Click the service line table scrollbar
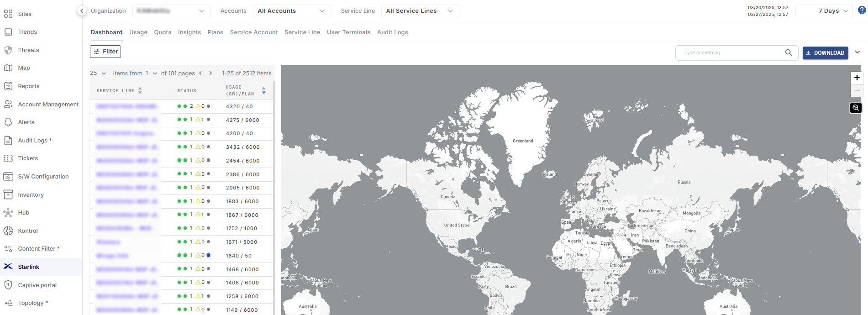This screenshot has width=868, height=315. point(274,183)
